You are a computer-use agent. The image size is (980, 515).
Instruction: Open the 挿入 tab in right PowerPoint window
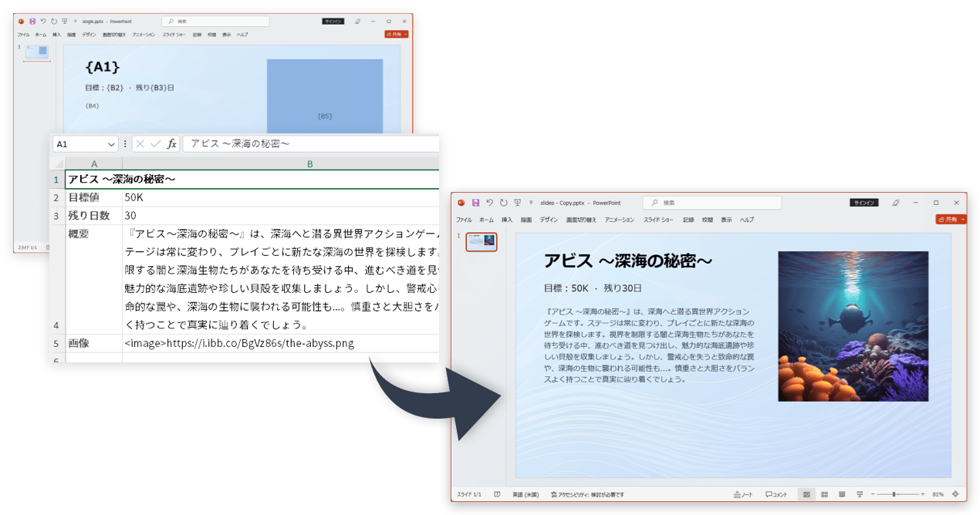tap(507, 220)
